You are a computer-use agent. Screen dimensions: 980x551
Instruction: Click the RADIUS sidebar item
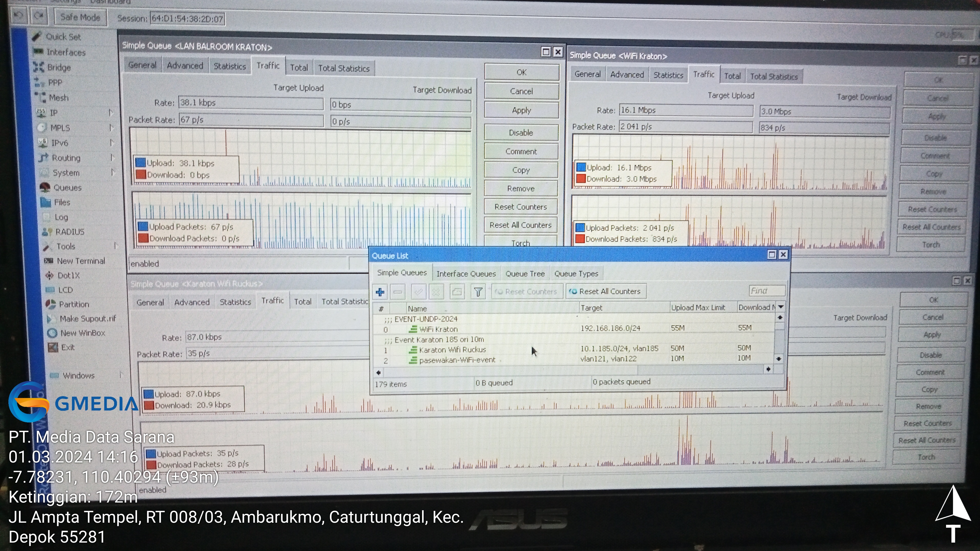70,232
